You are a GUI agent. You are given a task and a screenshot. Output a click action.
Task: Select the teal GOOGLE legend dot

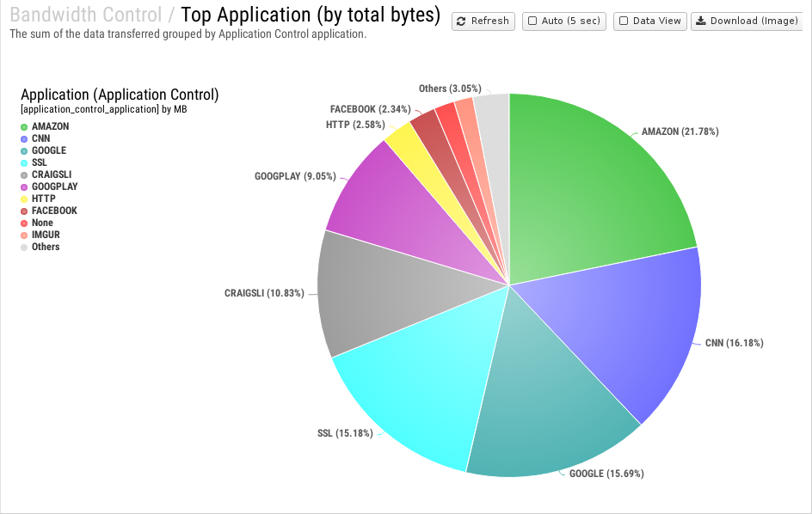click(x=24, y=150)
